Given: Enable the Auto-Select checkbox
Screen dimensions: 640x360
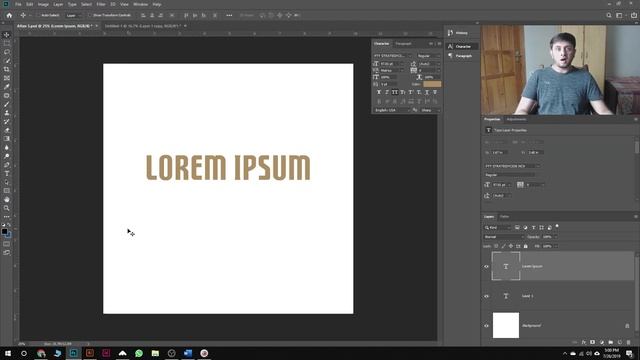Looking at the screenshot, I should 39,15.
